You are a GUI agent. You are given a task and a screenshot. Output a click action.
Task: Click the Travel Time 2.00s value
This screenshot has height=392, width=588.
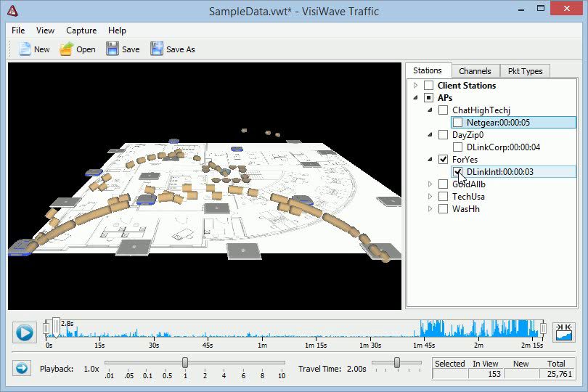(356, 369)
